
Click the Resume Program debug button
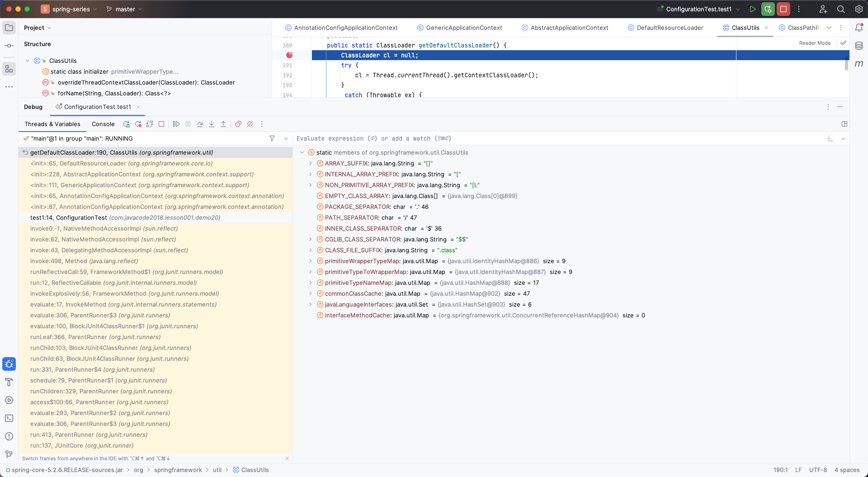click(x=176, y=124)
